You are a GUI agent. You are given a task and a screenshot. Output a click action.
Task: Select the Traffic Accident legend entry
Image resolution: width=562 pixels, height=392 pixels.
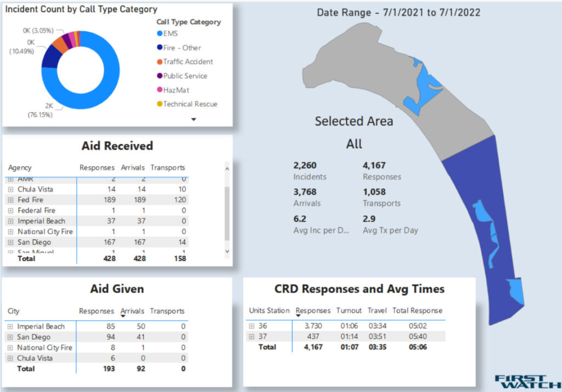coord(188,62)
